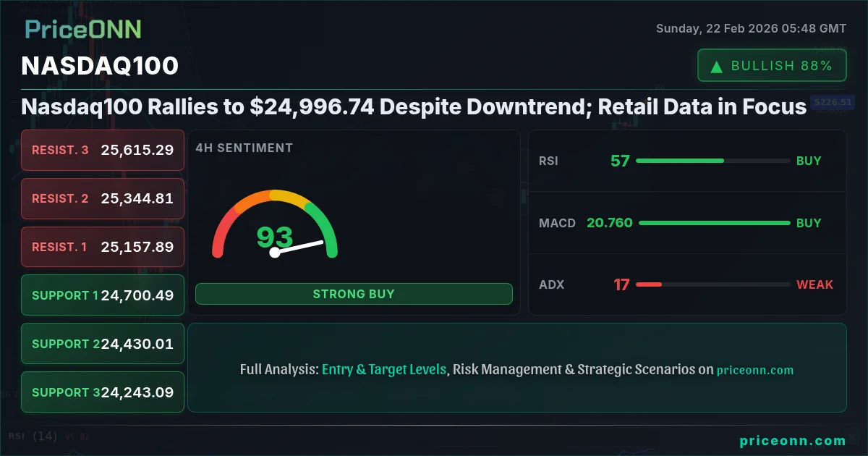Click the MACD label in indicators panel

[557, 223]
